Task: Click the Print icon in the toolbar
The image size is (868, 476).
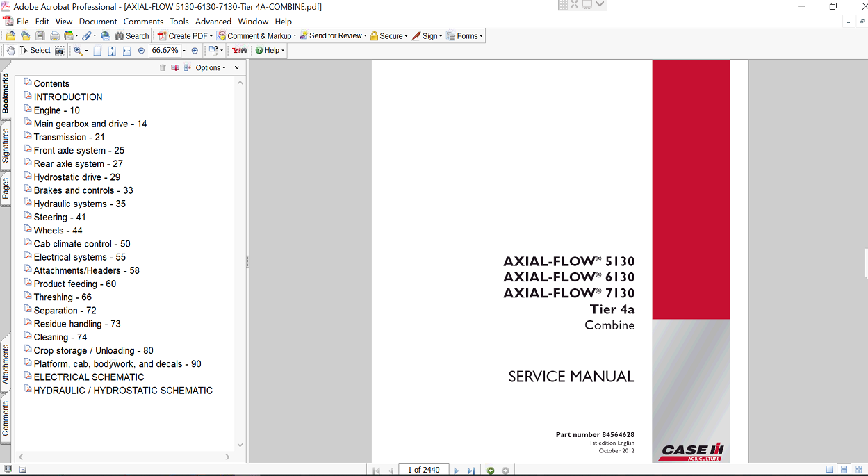Action: [54, 36]
